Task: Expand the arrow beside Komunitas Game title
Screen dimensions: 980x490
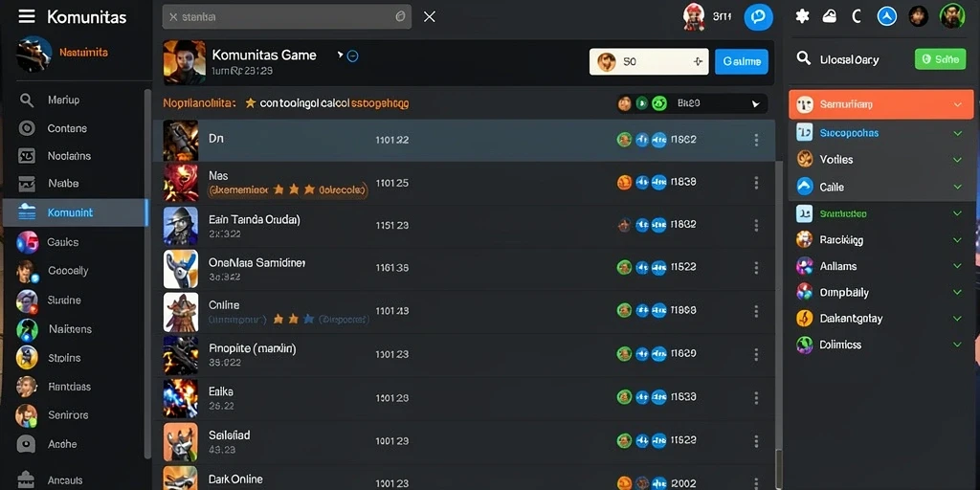Action: pos(340,56)
